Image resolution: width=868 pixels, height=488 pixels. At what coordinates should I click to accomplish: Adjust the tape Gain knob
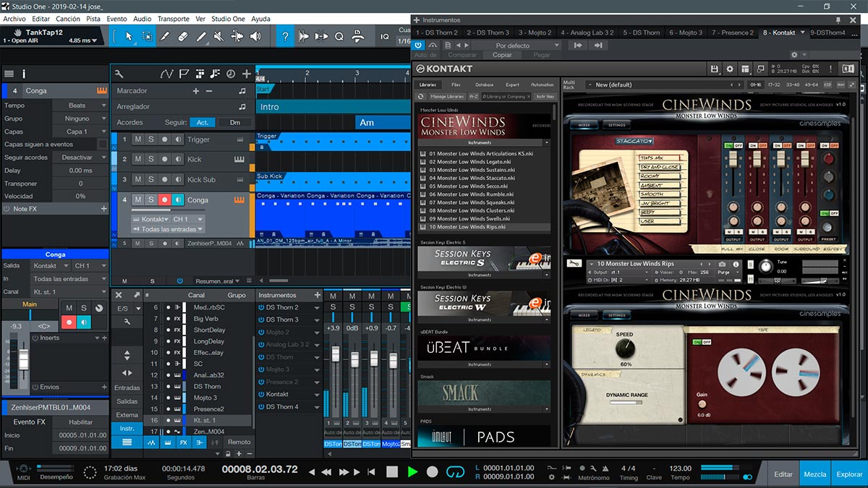[x=701, y=404]
